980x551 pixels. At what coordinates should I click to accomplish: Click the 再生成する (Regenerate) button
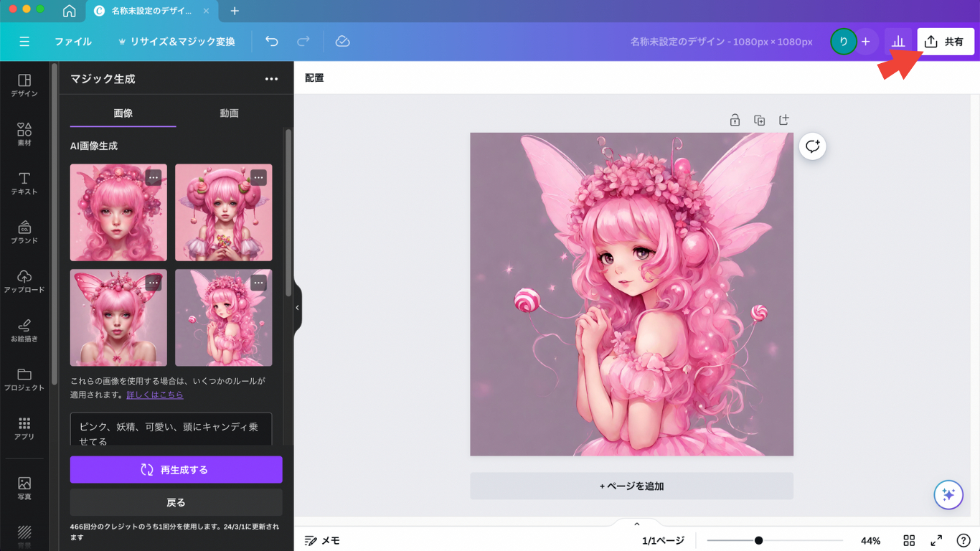pyautogui.click(x=175, y=469)
